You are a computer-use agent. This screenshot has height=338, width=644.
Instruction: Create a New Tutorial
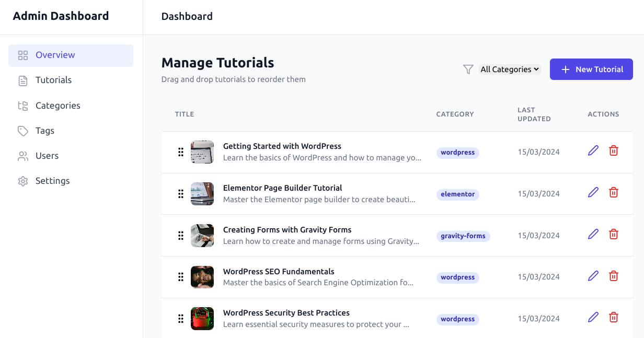tap(591, 69)
